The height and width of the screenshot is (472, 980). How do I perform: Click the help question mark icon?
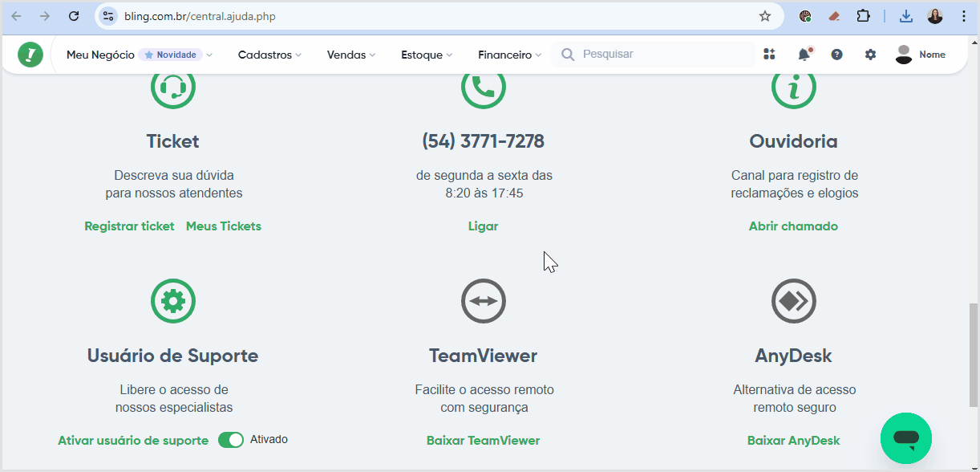[x=836, y=55]
